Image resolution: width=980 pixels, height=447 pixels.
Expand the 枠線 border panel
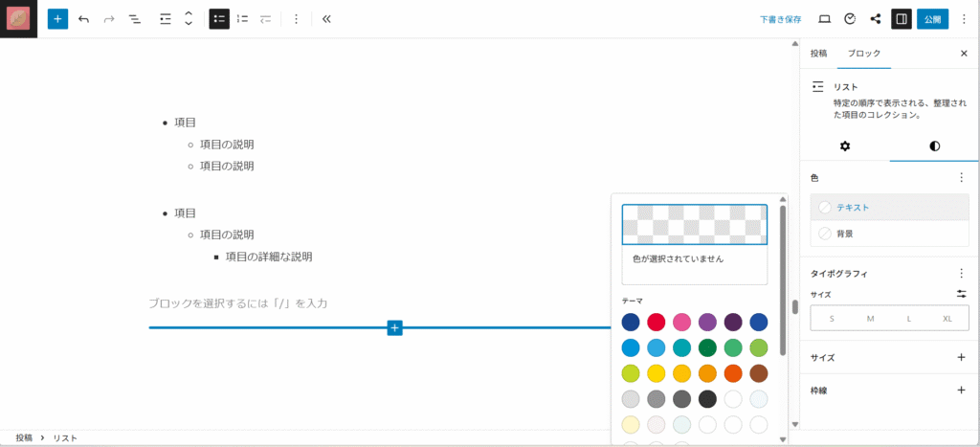pos(961,391)
